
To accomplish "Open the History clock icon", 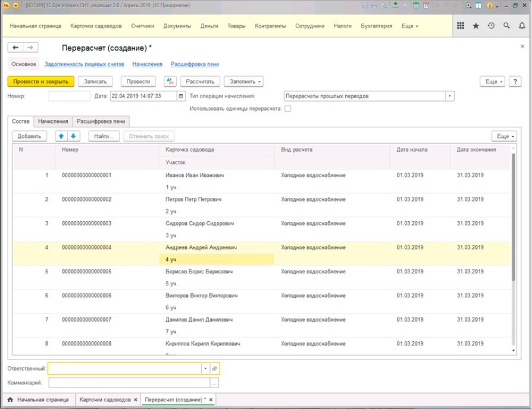I will click(491, 26).
